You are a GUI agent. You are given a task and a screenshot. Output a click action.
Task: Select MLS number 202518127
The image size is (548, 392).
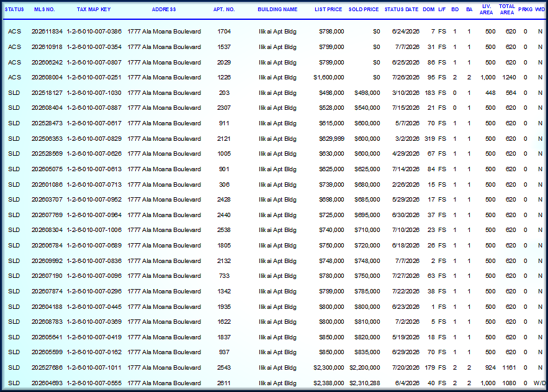(47, 93)
